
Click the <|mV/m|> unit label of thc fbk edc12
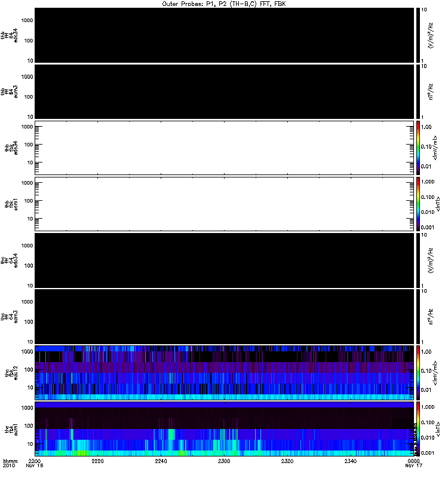pos(435,373)
